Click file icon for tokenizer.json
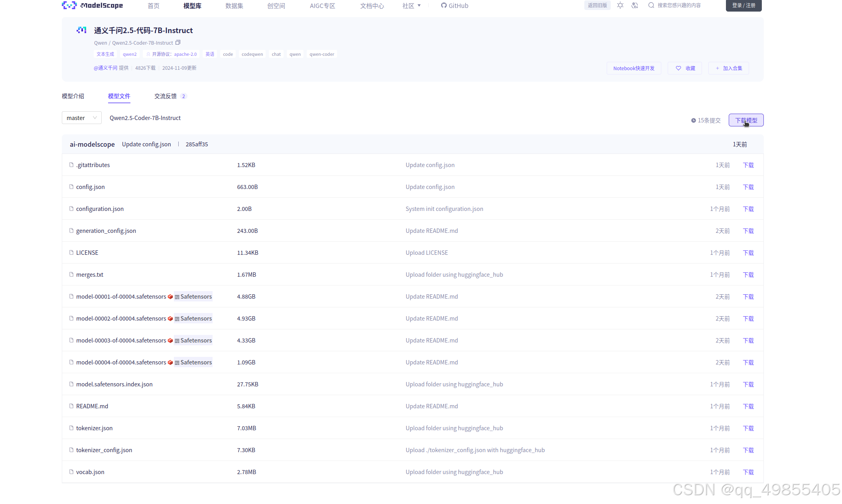Viewport: 842px width, 504px height. click(x=71, y=428)
